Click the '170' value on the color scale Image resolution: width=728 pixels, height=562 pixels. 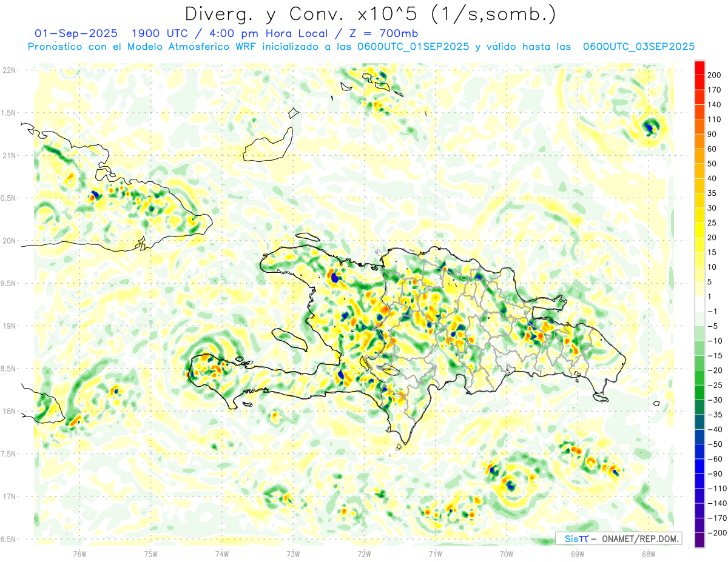[x=714, y=90]
